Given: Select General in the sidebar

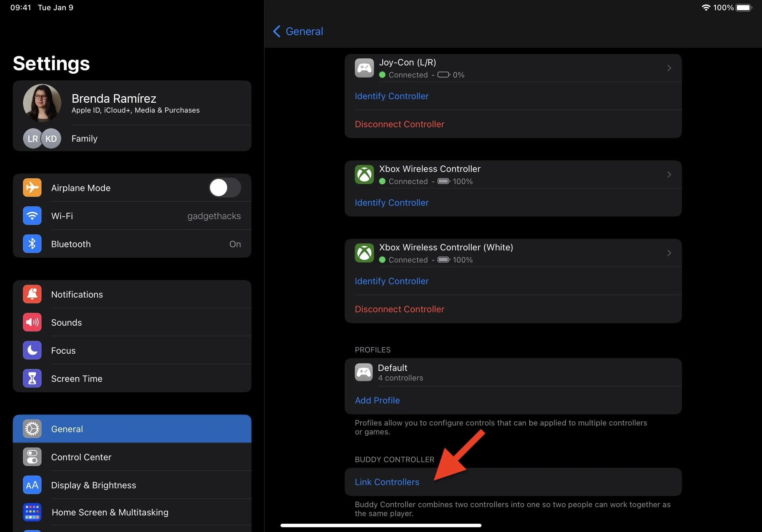Looking at the screenshot, I should coord(132,429).
